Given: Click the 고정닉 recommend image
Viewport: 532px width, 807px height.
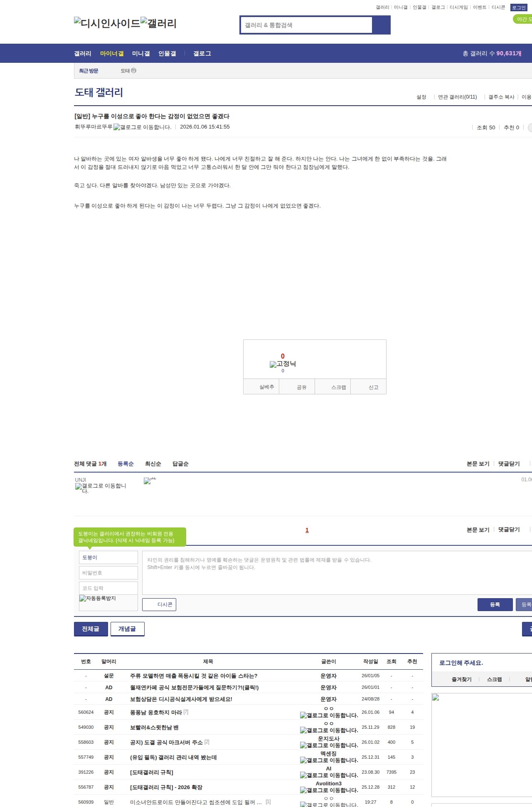Looking at the screenshot, I should pyautogui.click(x=283, y=364).
